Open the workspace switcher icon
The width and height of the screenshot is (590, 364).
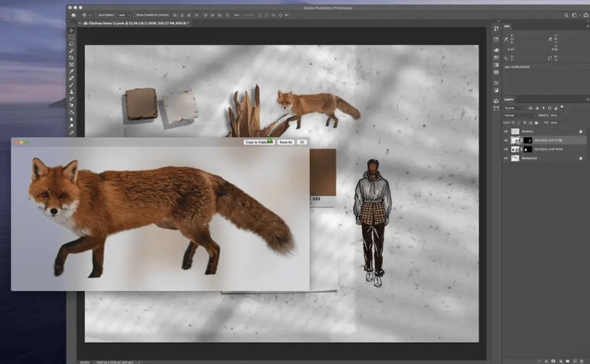[574, 15]
